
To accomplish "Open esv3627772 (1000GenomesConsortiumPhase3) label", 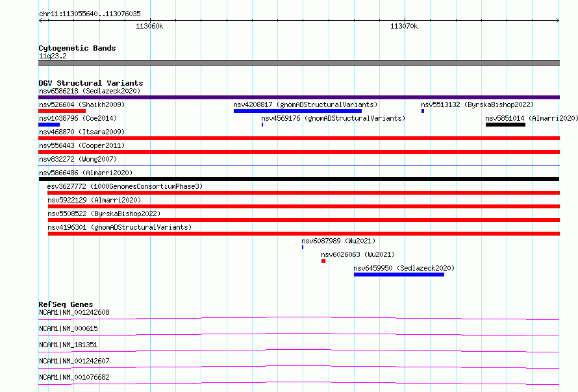I will pyautogui.click(x=125, y=186).
